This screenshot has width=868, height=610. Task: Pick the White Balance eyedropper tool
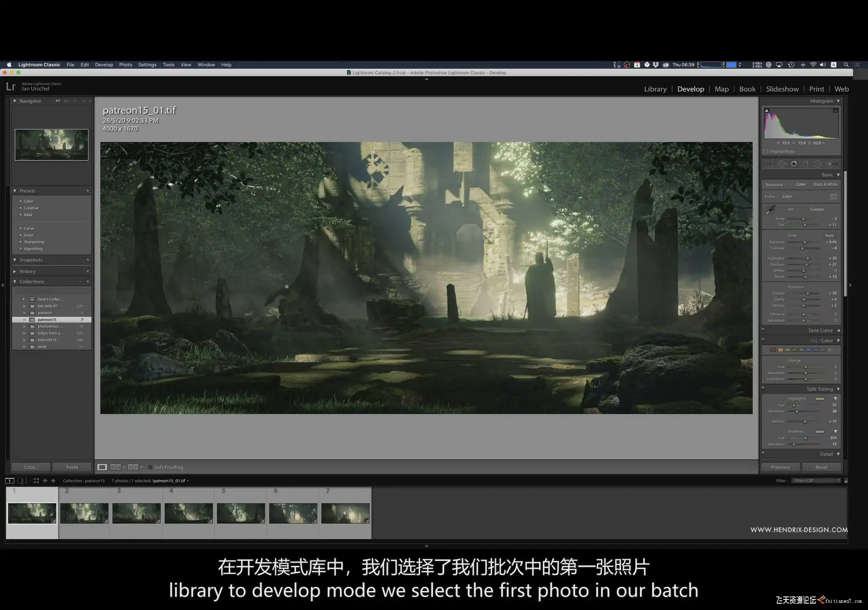pyautogui.click(x=770, y=211)
